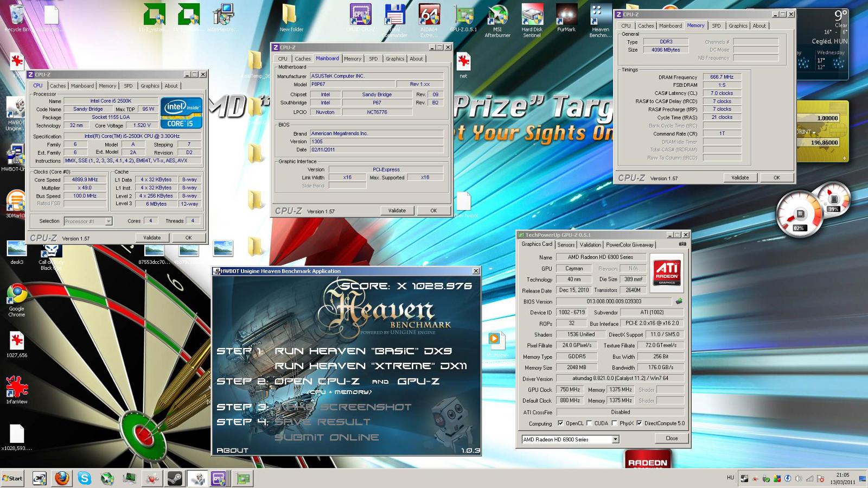Screen dimensions: 868x488
Task: Switch to Caches tab in CPU window
Action: click(x=58, y=86)
